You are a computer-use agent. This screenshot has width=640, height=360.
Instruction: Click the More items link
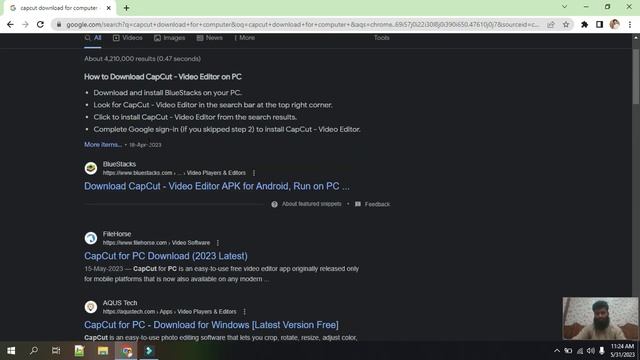[x=103, y=144]
